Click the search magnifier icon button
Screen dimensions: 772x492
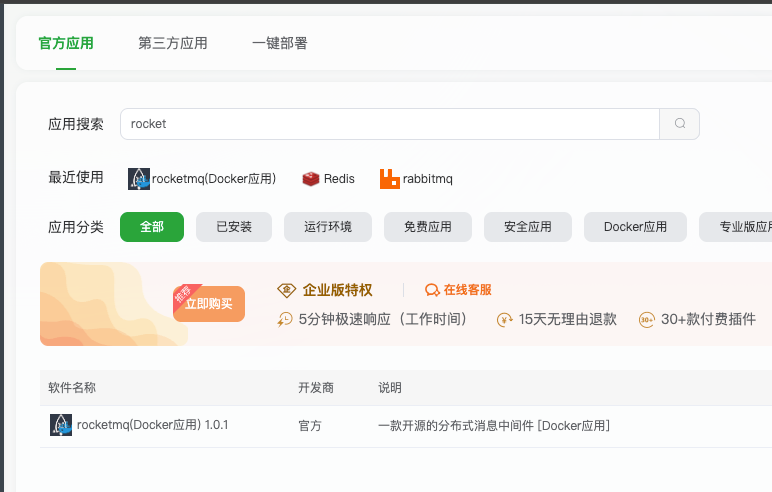coord(680,124)
